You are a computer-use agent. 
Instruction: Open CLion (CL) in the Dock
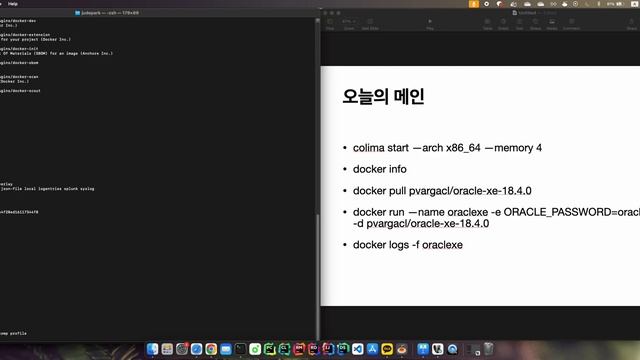284,349
